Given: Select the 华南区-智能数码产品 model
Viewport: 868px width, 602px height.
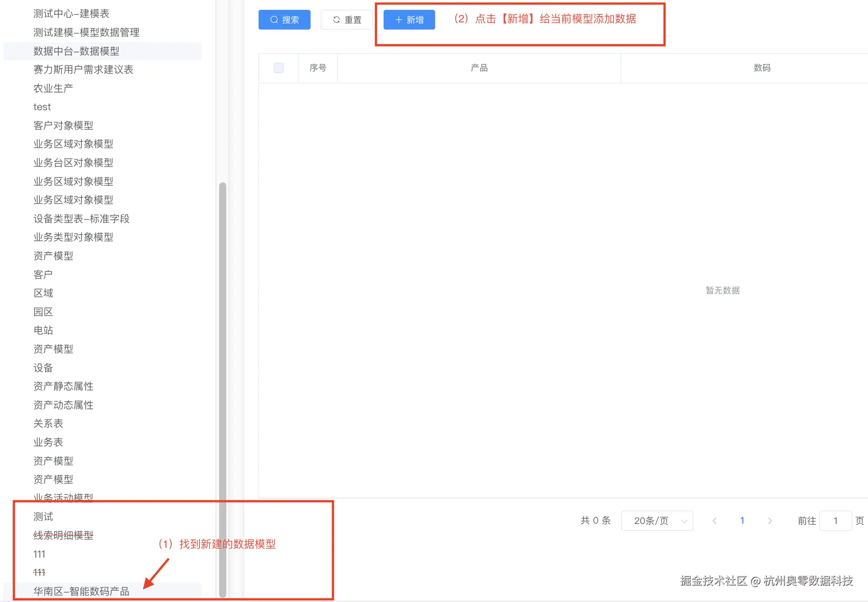Looking at the screenshot, I should [82, 591].
